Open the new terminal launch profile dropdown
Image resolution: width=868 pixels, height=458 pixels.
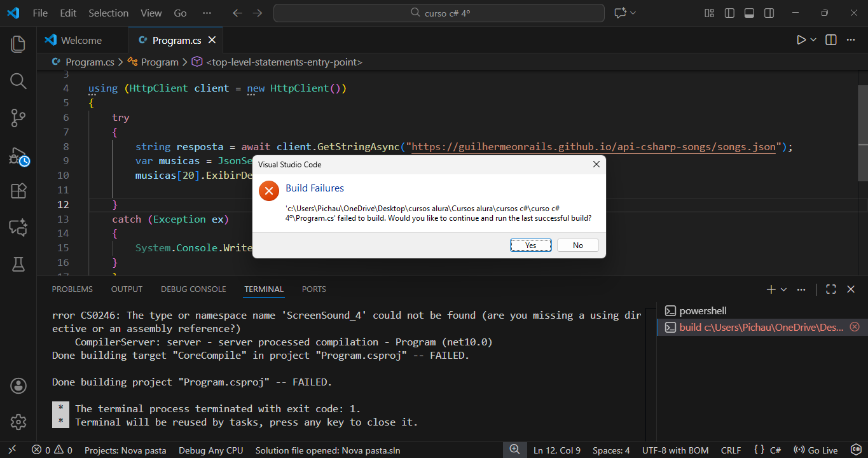pyautogui.click(x=783, y=289)
